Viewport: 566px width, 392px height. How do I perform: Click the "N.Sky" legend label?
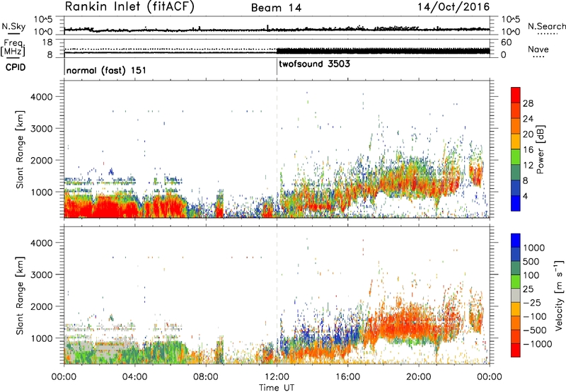13,26
